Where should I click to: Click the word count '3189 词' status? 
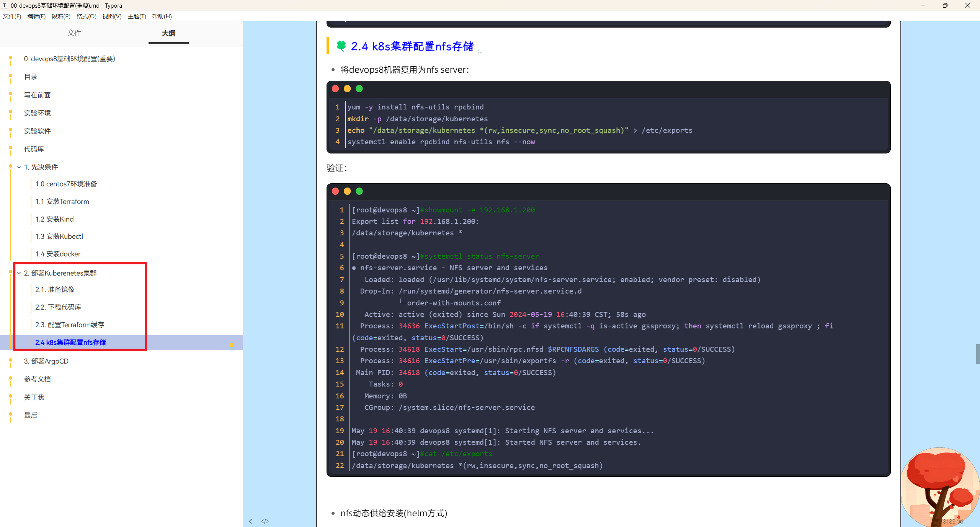point(952,522)
